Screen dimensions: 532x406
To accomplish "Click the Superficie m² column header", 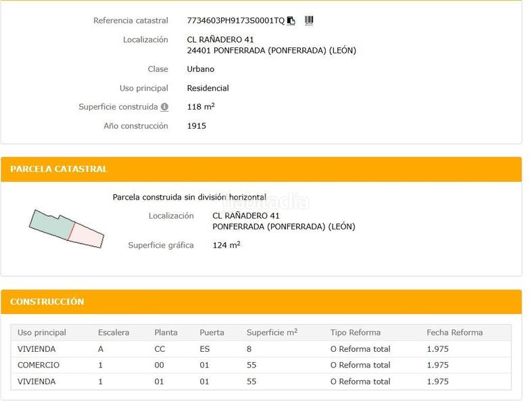I will coord(272,333).
